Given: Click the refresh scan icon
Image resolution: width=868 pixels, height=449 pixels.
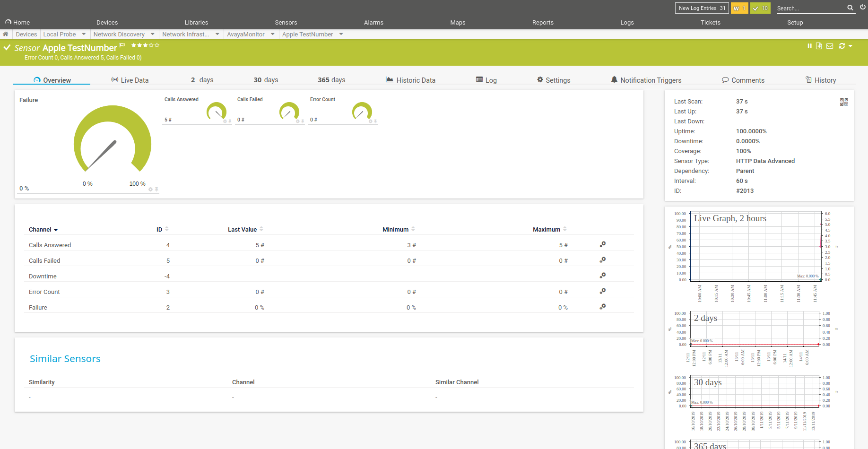Looking at the screenshot, I should (842, 46).
